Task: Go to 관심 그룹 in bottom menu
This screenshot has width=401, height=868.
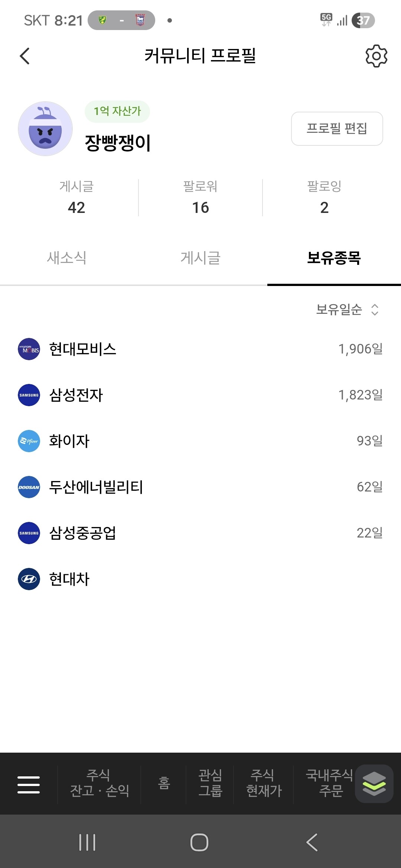Action: pos(210,783)
